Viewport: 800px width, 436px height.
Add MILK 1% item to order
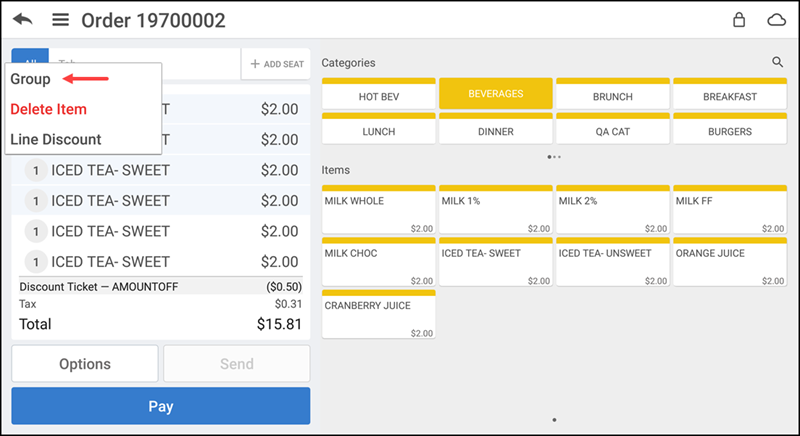(496, 210)
